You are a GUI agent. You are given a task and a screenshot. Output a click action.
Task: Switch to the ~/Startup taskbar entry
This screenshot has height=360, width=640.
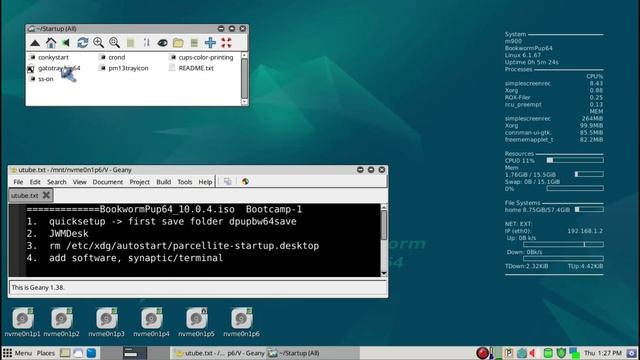coord(294,353)
